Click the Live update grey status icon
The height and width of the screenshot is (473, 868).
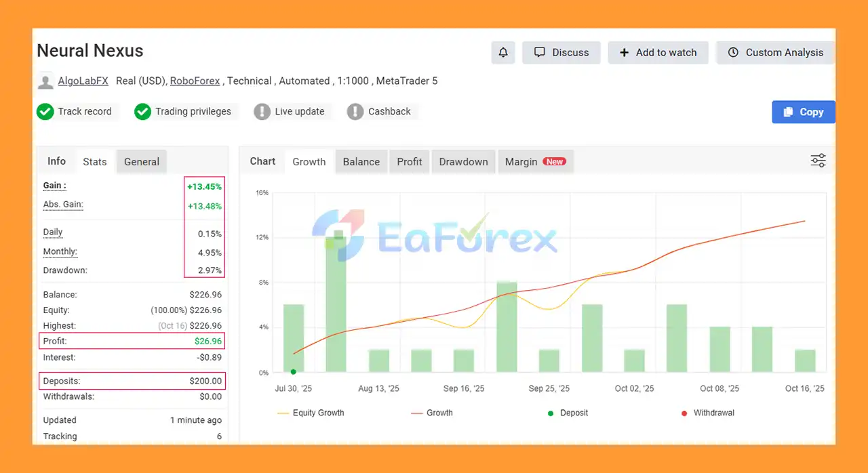[x=262, y=112]
